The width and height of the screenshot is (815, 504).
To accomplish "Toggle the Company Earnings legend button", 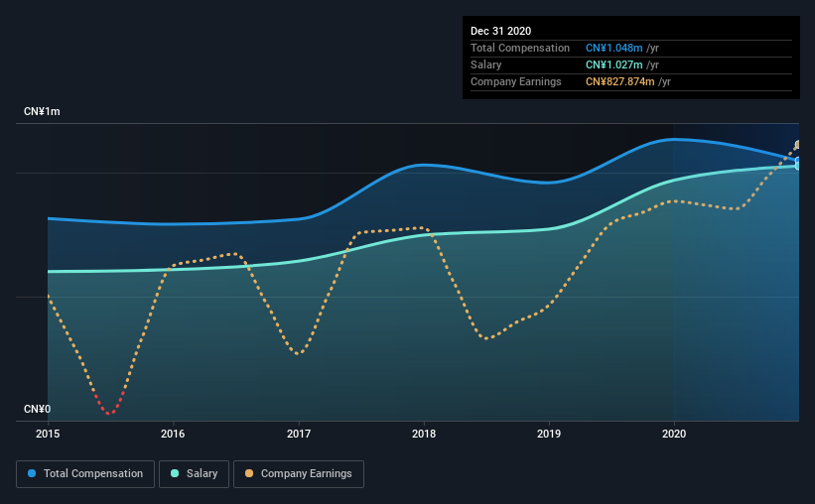I will coord(299,474).
